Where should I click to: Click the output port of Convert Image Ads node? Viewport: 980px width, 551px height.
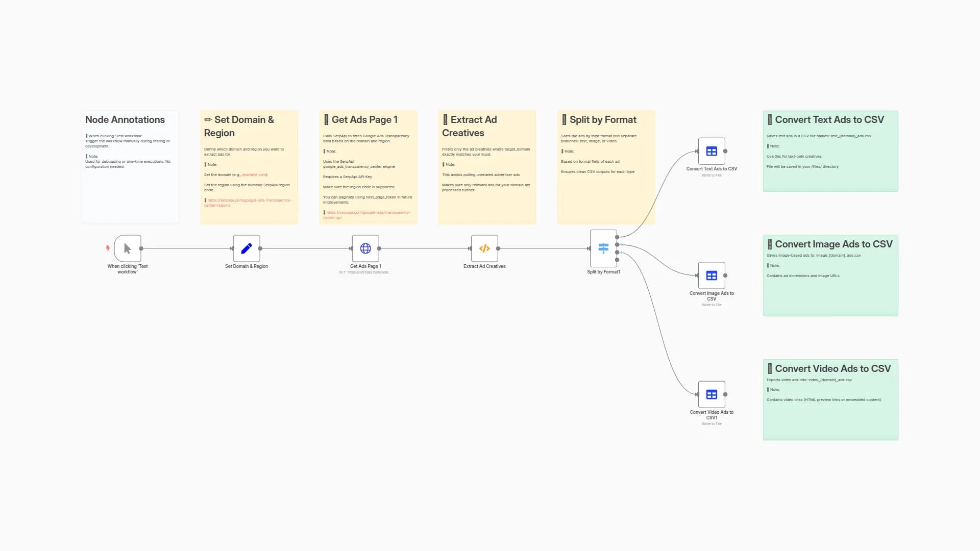tap(725, 275)
